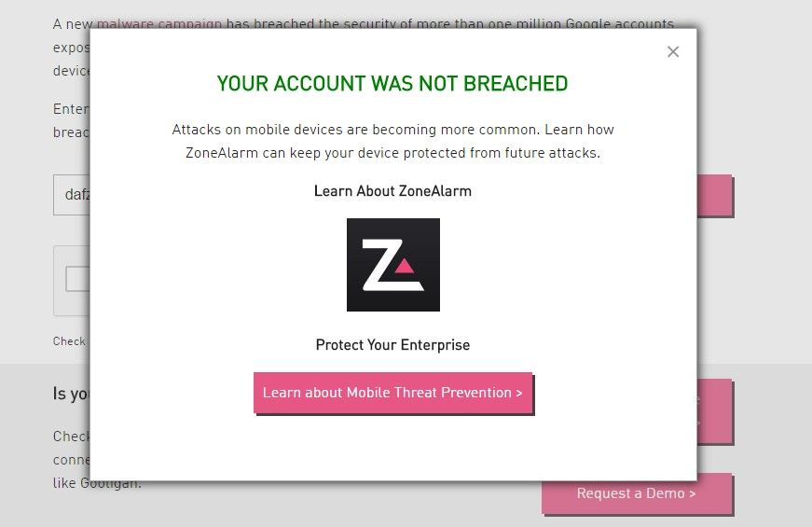Viewport: 812px width, 527px height.
Task: Focus the email address input field
Action: tap(71, 195)
